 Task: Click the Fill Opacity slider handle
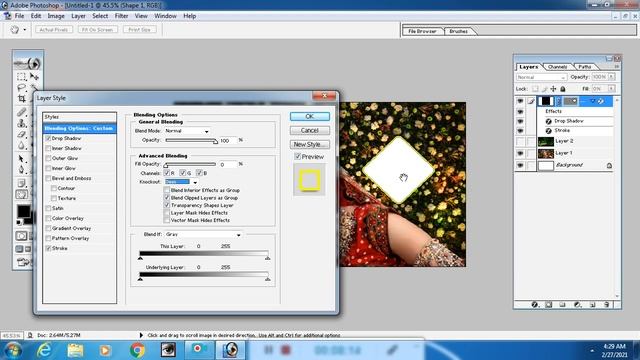tap(166, 166)
